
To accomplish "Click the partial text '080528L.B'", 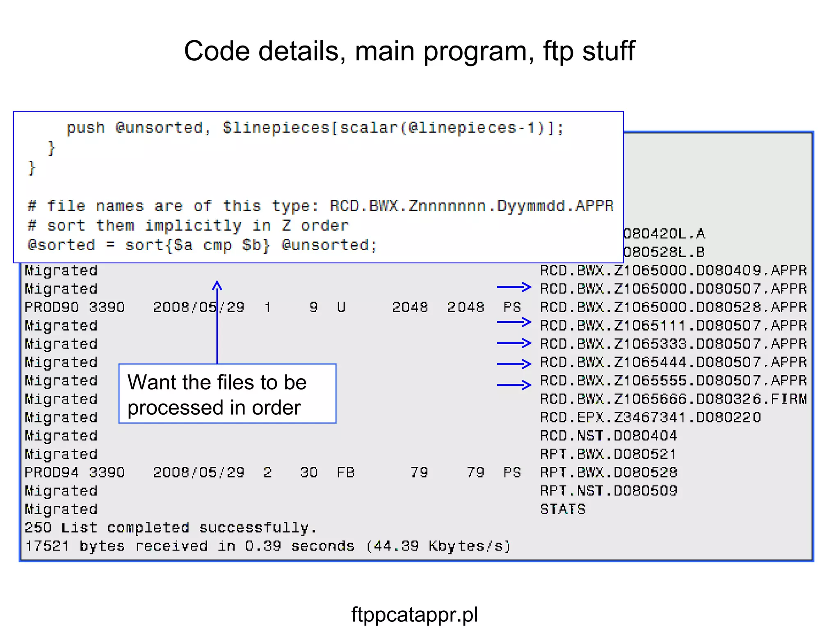I will click(664, 252).
